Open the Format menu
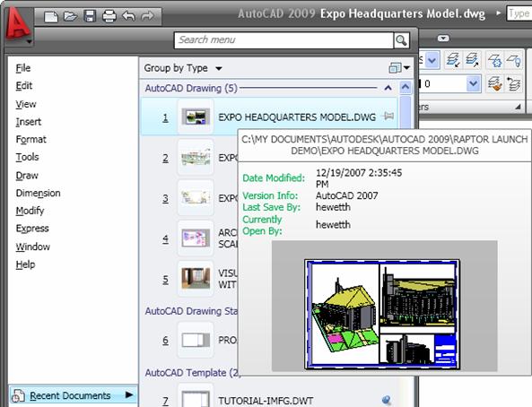 [x=31, y=139]
